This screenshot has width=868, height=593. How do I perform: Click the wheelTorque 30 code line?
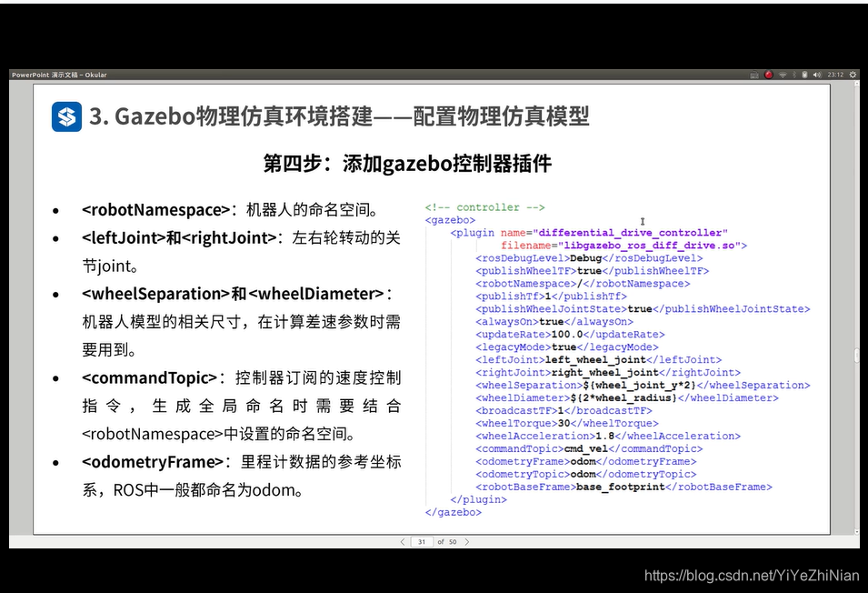point(567,423)
